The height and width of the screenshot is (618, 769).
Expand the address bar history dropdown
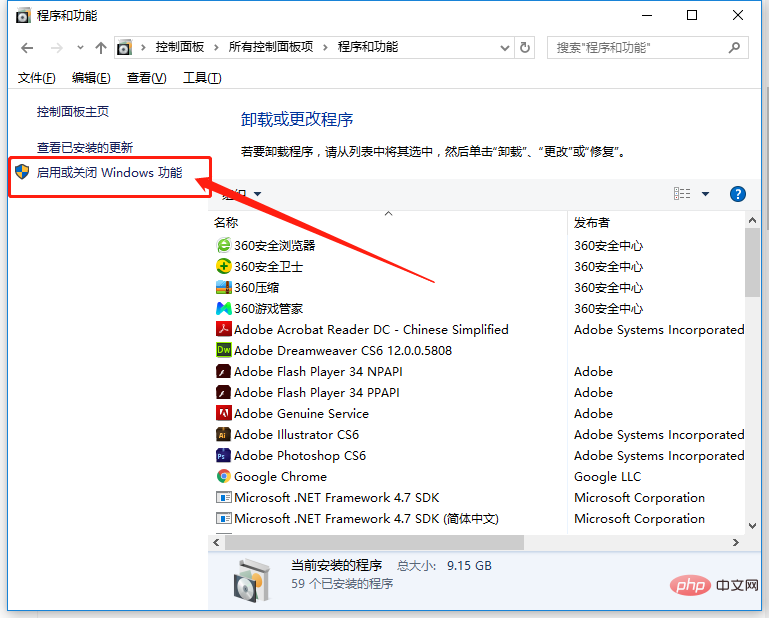[x=505, y=48]
